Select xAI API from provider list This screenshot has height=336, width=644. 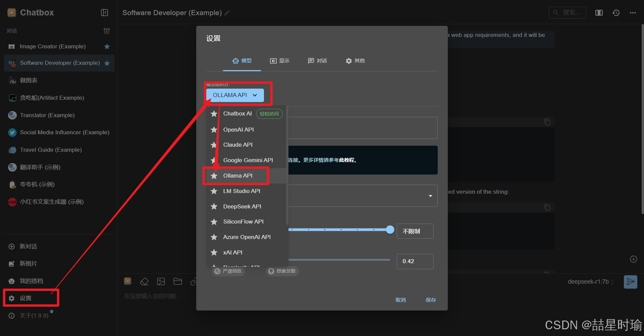point(247,252)
